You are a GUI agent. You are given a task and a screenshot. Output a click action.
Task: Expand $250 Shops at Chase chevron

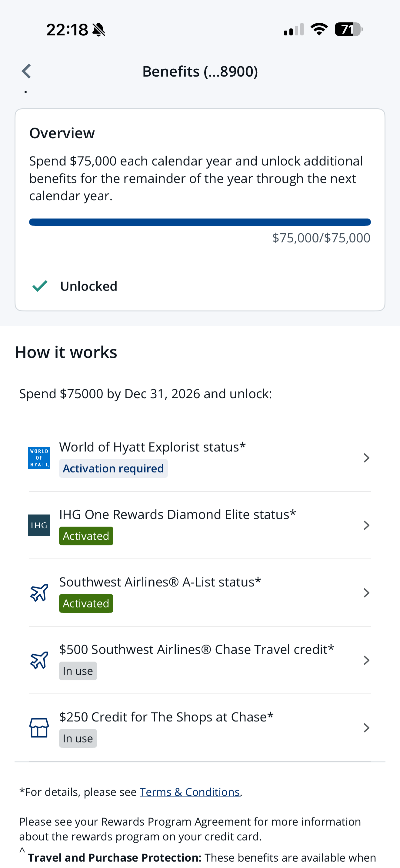click(366, 728)
